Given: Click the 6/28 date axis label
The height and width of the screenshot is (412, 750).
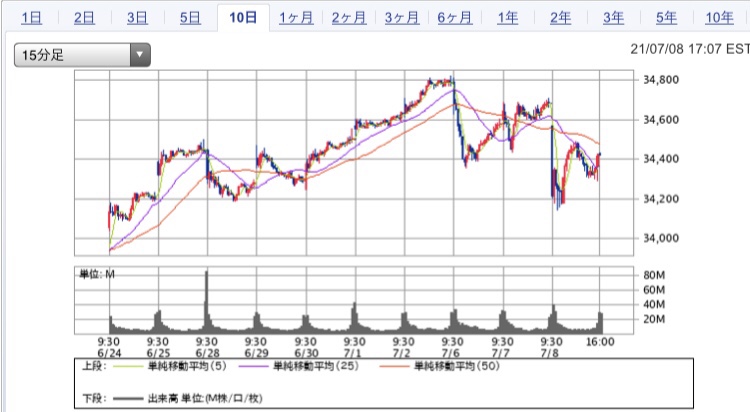Looking at the screenshot, I should pos(207,353).
